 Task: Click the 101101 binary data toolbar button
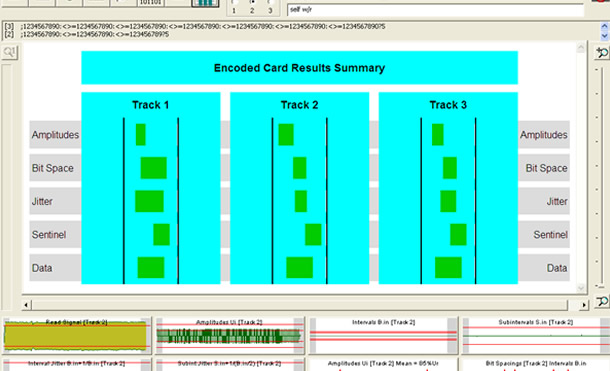pyautogui.click(x=151, y=3)
